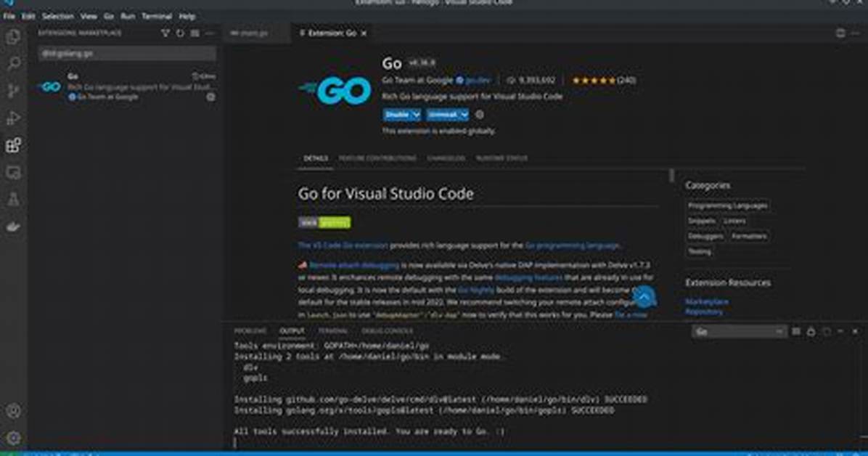Open the Search view in activity bar
This screenshot has height=456, width=868.
13,64
